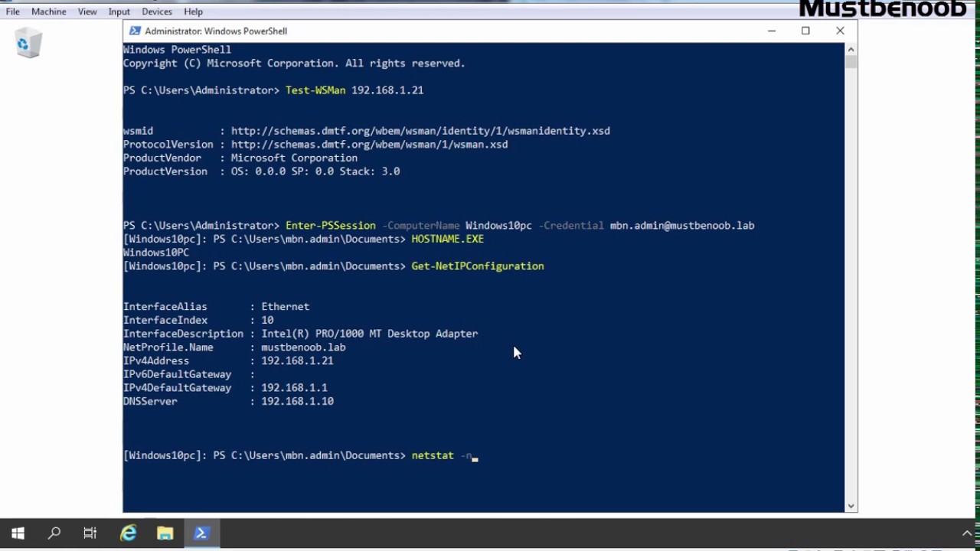980x551 pixels.
Task: Open the Help menu
Action: (x=194, y=11)
